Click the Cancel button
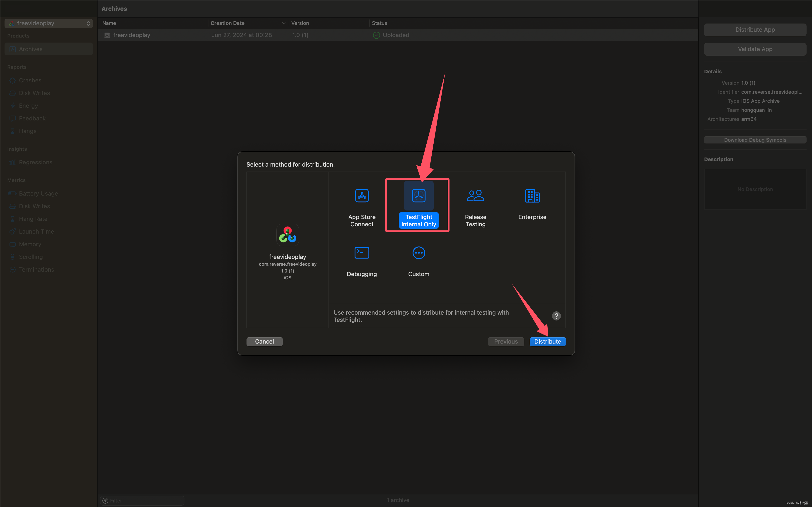Screen dimensions: 812x507 pos(264,341)
